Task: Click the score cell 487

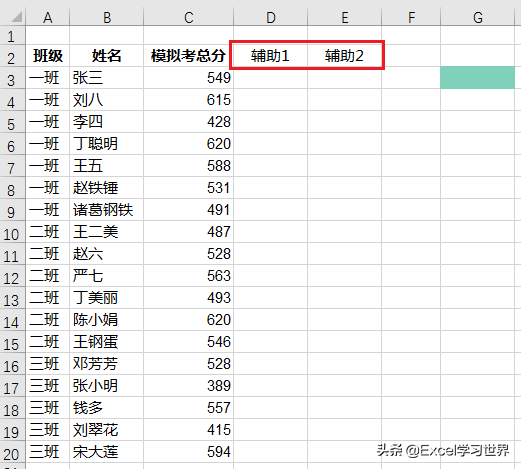Action: click(x=189, y=232)
